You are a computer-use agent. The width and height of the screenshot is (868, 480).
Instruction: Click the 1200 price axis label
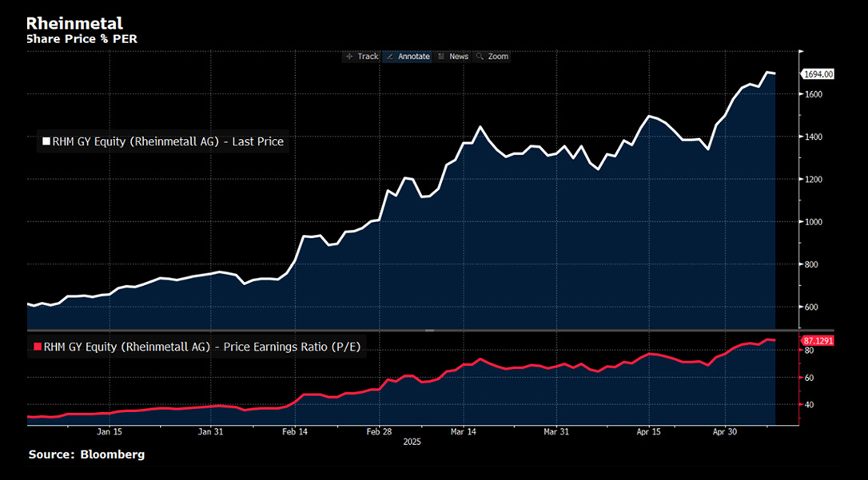813,180
